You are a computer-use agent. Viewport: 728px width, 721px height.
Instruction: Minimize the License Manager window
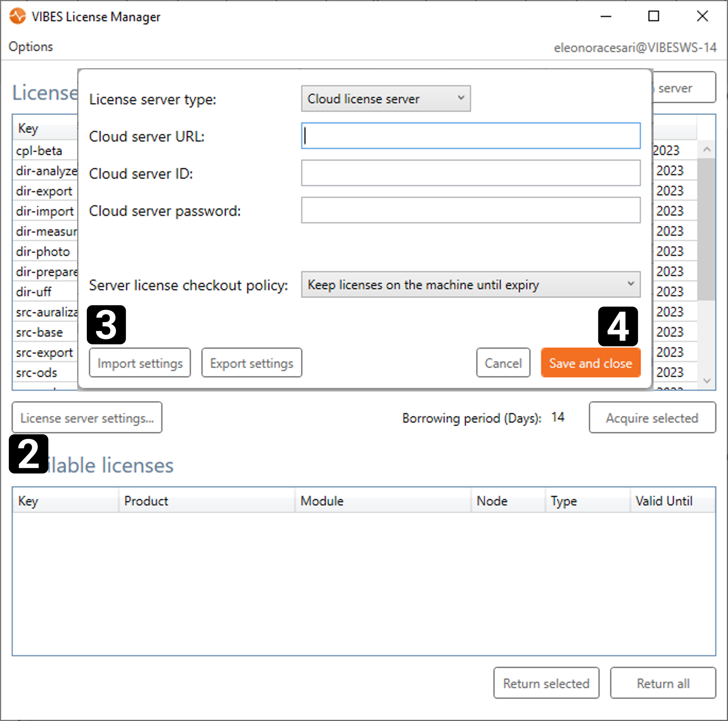[605, 16]
